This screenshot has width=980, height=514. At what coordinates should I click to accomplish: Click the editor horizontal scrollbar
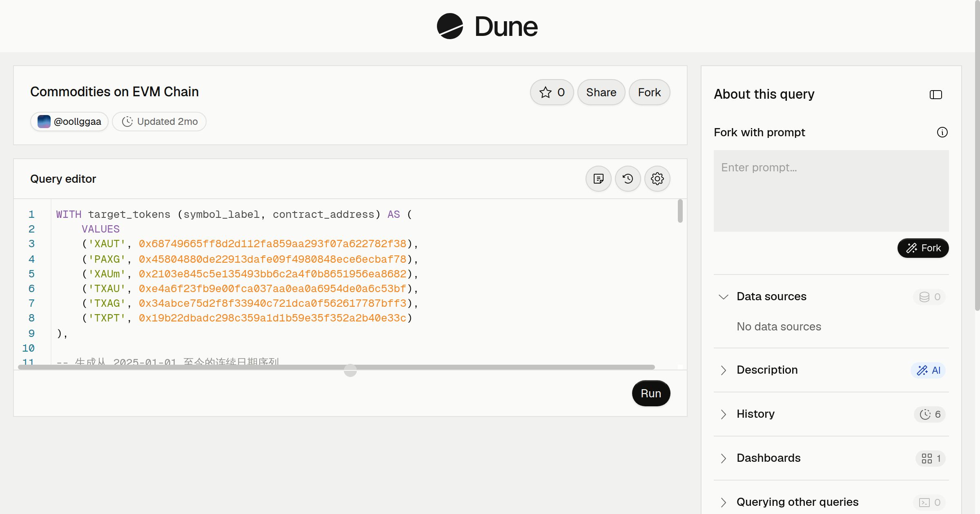click(x=336, y=367)
